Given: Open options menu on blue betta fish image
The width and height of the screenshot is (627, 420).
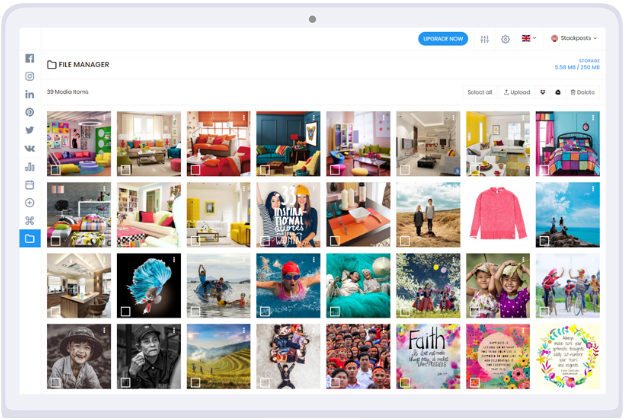Looking at the screenshot, I should coord(174,260).
